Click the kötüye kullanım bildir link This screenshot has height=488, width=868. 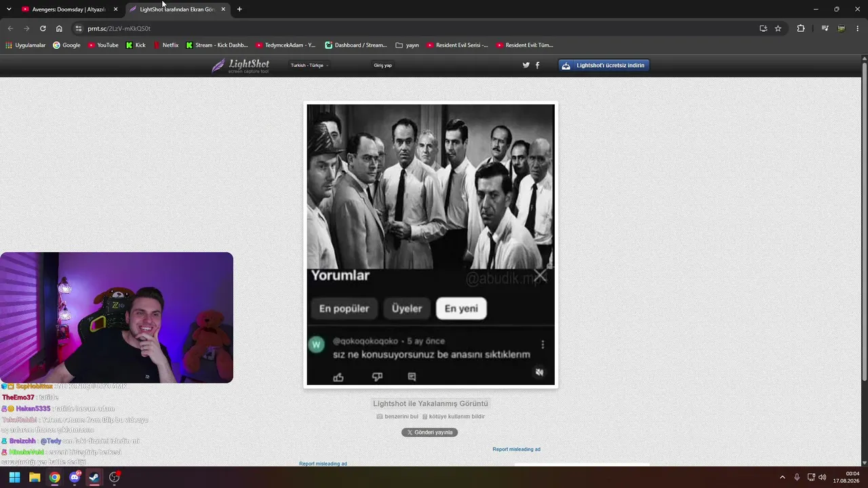click(454, 417)
